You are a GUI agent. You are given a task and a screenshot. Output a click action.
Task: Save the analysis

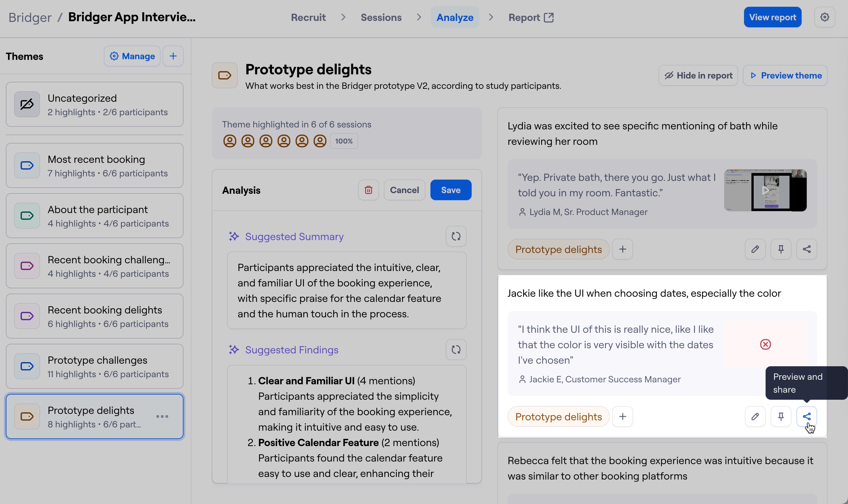pos(450,190)
